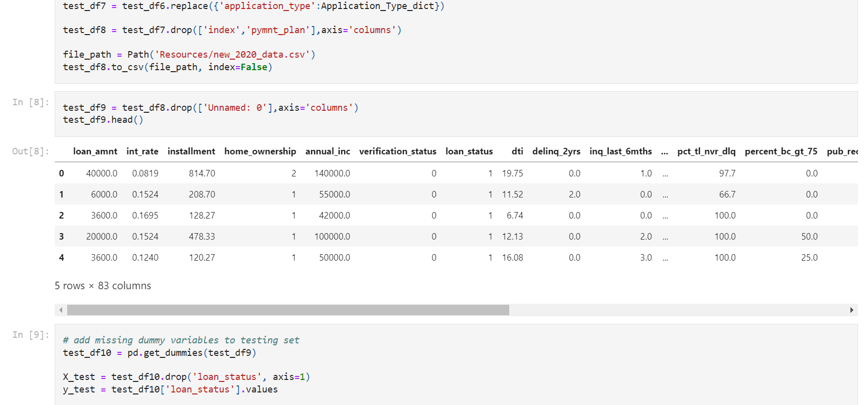
Task: Click the 66.7 pct_tl_nvr_dlq value
Action: [x=728, y=194]
